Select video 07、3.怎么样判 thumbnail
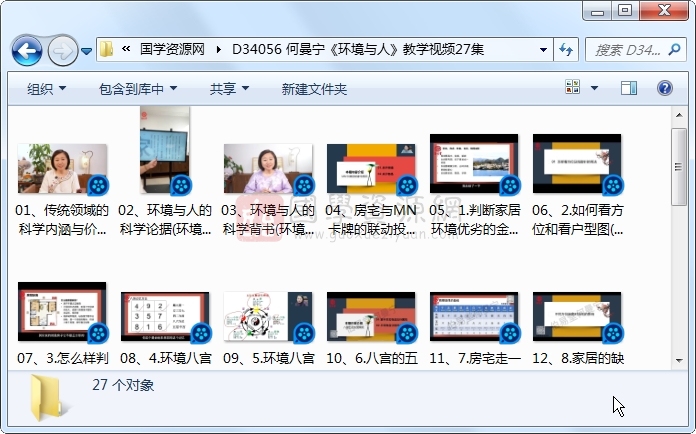This screenshot has width=696, height=434. point(62,312)
